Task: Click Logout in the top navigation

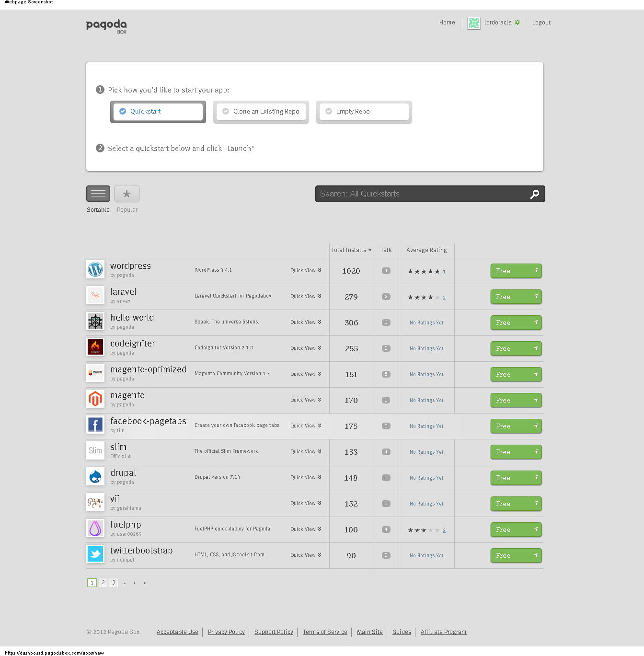Action: 541,23
